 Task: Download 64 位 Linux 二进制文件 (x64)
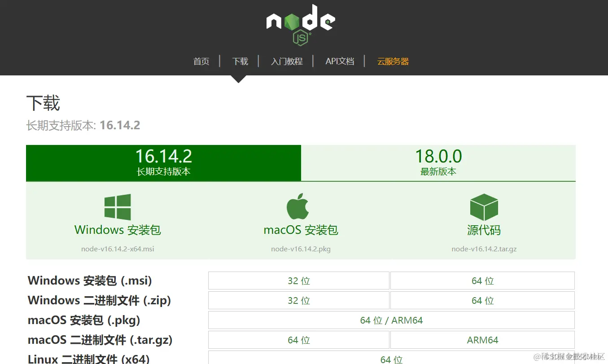pos(391,358)
